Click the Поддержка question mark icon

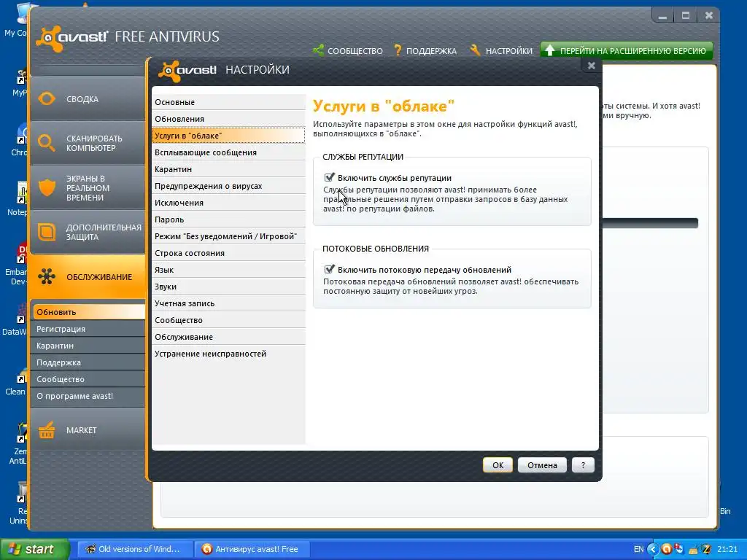point(398,50)
